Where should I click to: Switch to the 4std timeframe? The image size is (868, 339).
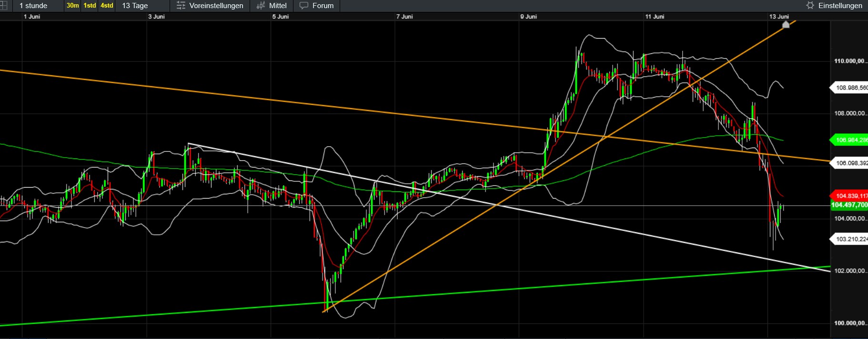tap(107, 6)
